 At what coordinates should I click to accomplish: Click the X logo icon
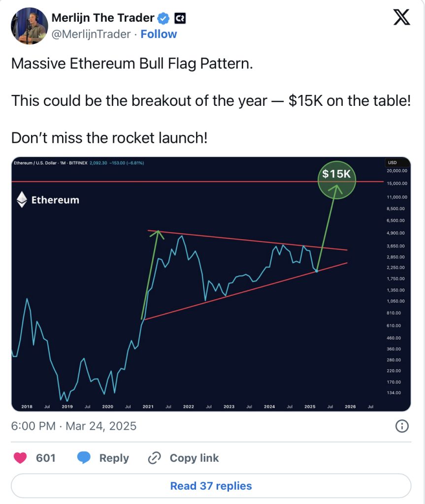[401, 17]
